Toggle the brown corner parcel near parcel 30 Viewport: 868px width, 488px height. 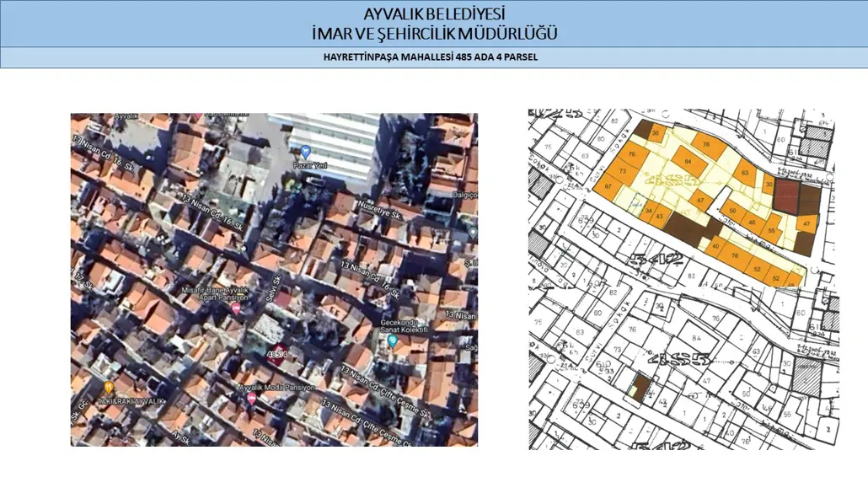click(643, 128)
